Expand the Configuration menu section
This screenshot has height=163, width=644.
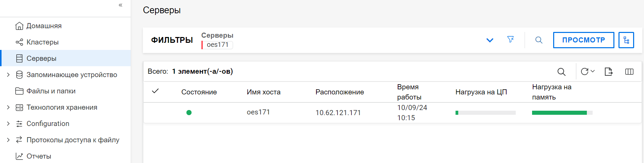pos(8,124)
